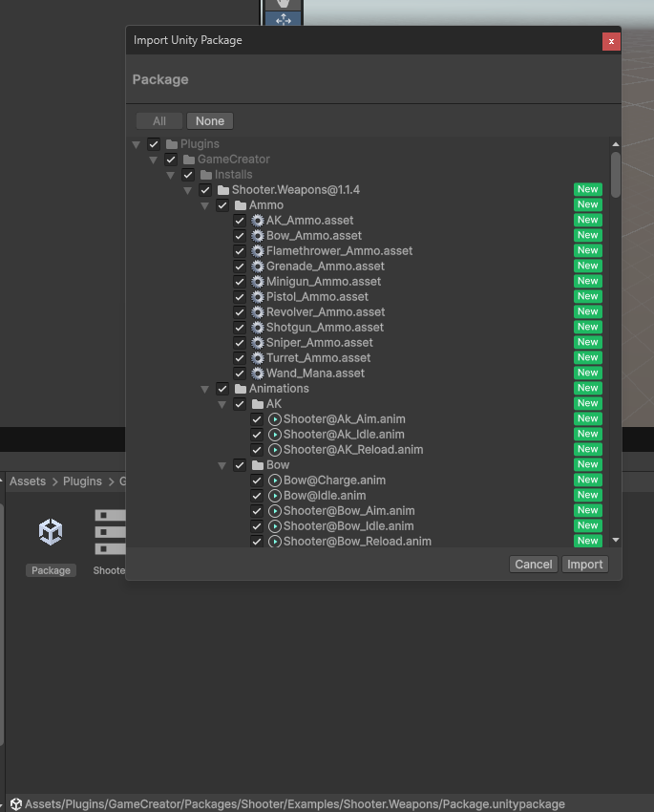654x812 pixels.
Task: Click the Shooter@Ak_Aim.anim clip icon
Action: click(275, 419)
